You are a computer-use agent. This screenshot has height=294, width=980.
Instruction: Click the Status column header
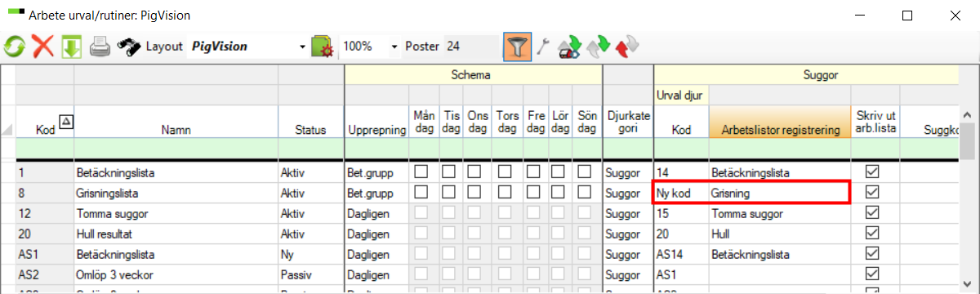(x=310, y=130)
